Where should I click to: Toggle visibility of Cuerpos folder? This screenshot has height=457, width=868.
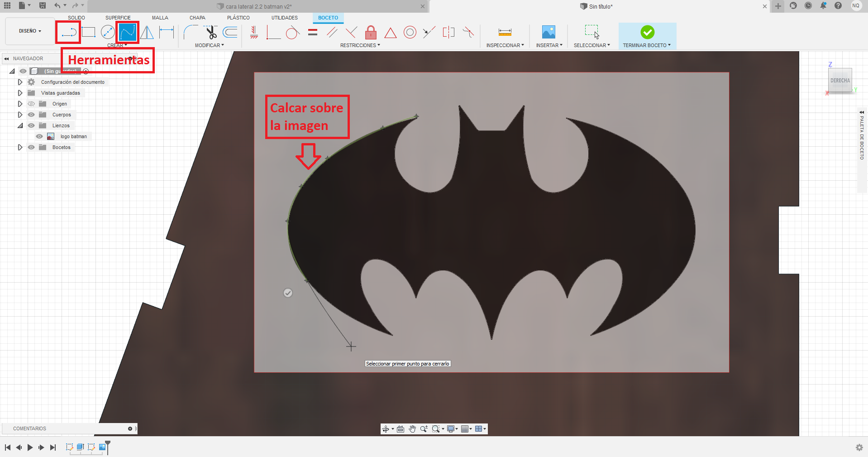[31, 115]
